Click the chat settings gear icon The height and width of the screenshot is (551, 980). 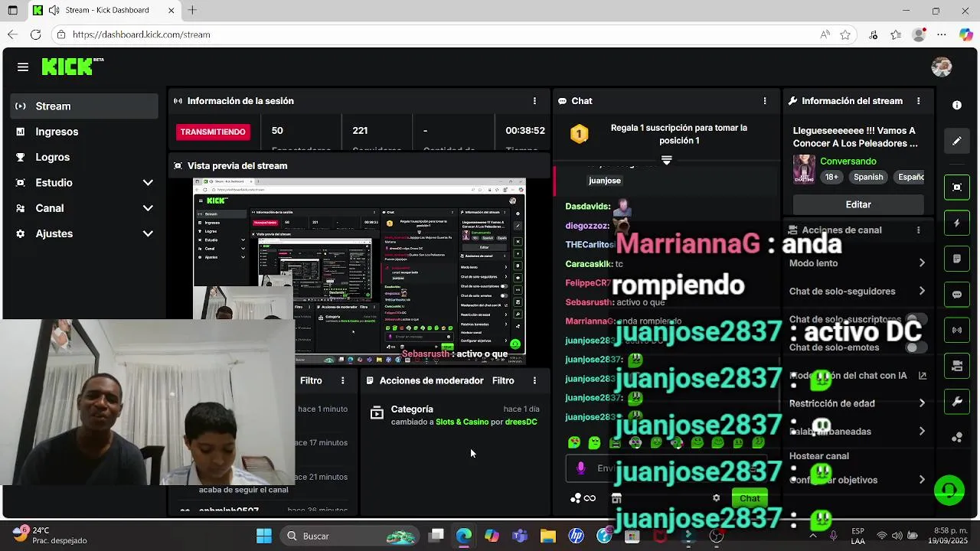pos(716,498)
